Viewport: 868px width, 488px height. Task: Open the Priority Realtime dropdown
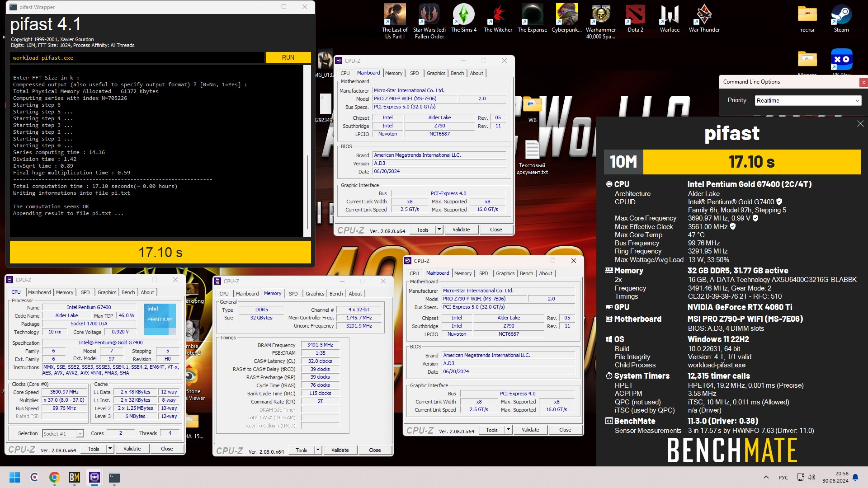808,100
